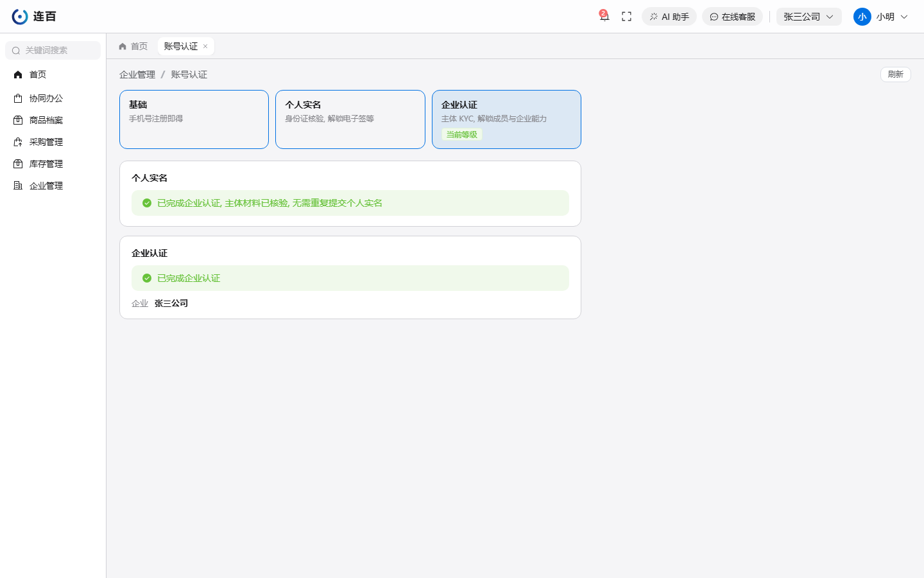This screenshot has width=924, height=578.
Task: Open 协同办公 sidebar menu
Action: click(x=53, y=98)
